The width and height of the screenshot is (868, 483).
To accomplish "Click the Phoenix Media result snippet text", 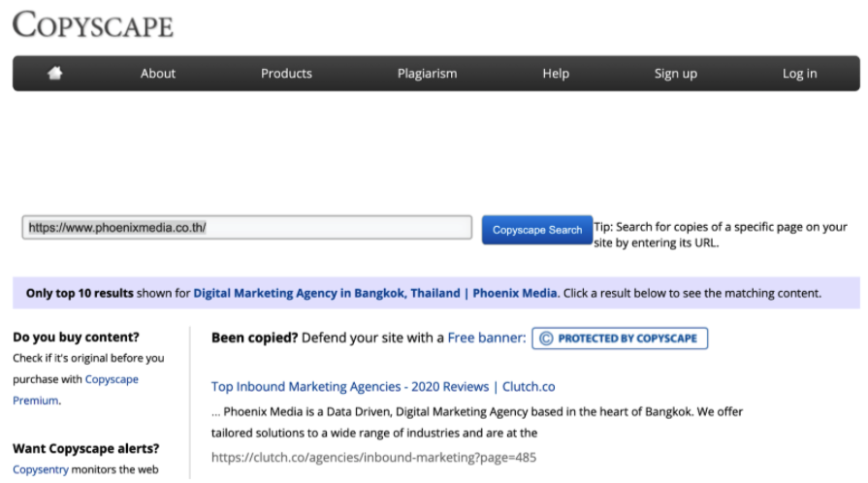I will click(477, 422).
